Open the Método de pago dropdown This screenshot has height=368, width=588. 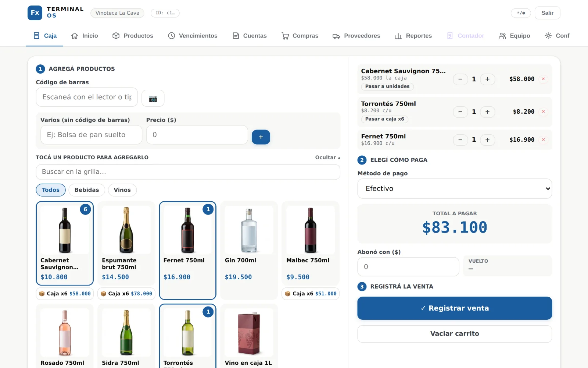tap(455, 188)
